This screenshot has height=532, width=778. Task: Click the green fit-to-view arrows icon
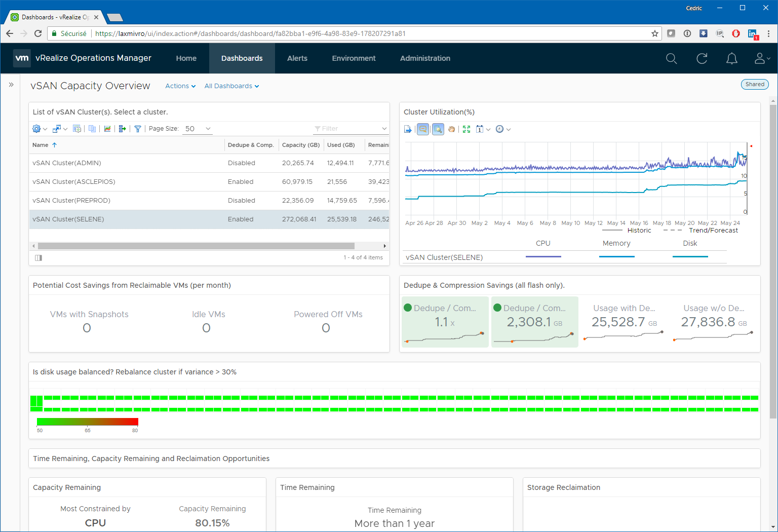(466, 129)
